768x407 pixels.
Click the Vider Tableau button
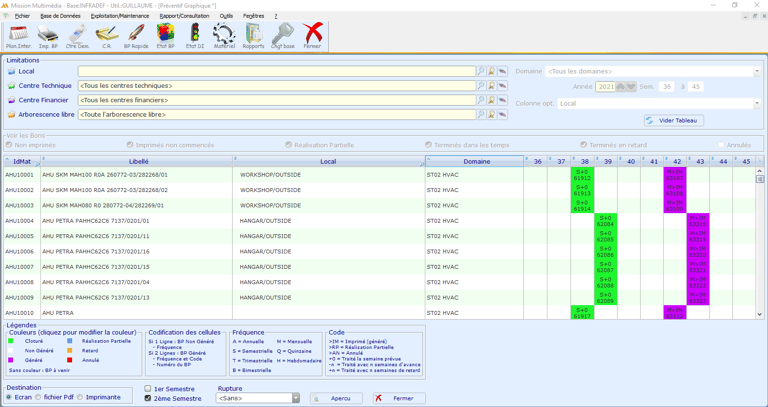[x=674, y=120]
